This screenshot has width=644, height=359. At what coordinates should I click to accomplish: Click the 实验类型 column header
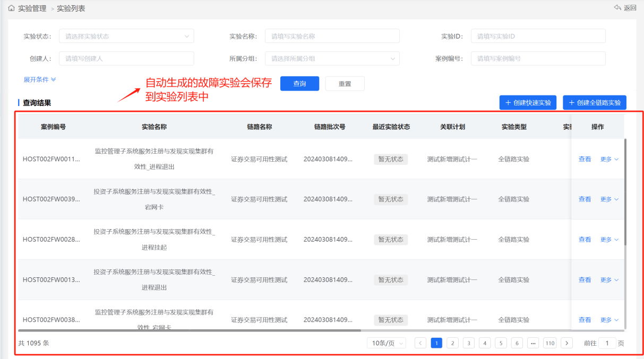514,127
